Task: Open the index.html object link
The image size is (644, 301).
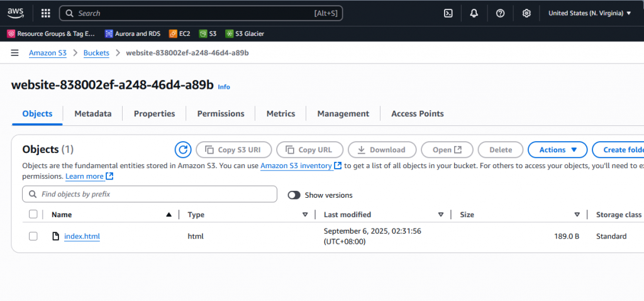Action: [82, 236]
